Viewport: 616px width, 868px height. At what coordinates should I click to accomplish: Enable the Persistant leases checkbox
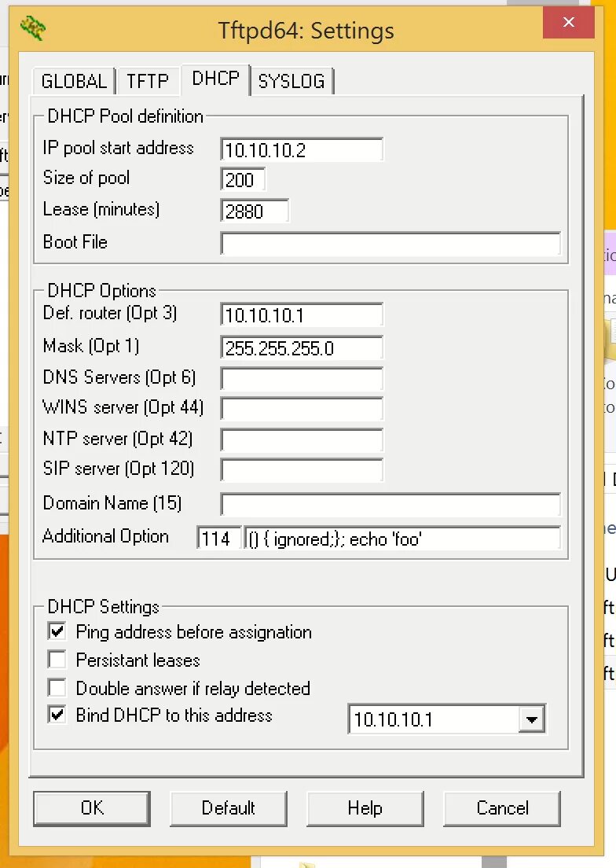(x=57, y=660)
